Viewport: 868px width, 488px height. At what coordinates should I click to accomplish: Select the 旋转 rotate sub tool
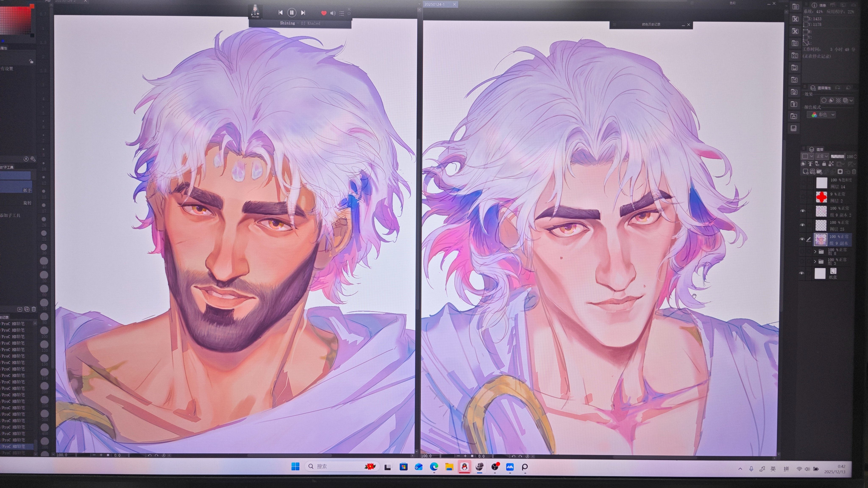pos(27,203)
